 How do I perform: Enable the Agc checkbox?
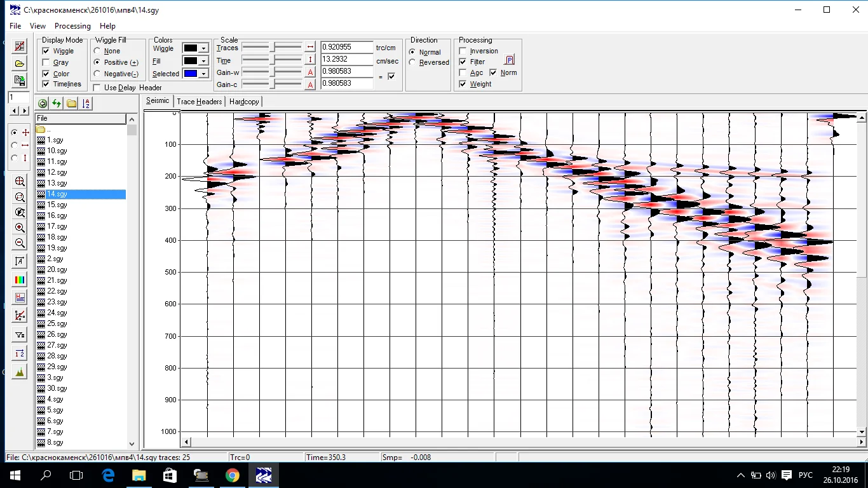463,72
